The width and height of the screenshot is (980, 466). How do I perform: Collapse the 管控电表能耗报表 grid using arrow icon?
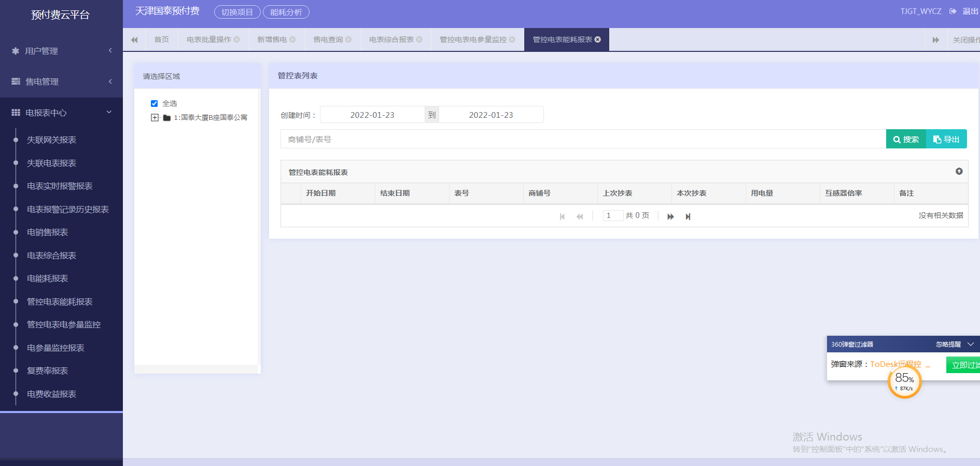pyautogui.click(x=959, y=171)
